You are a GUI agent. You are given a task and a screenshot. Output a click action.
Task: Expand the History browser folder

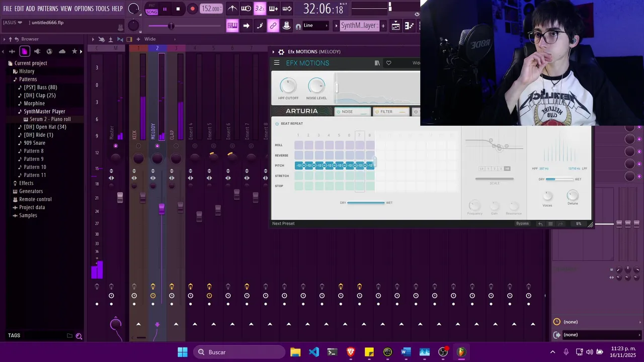pos(27,71)
